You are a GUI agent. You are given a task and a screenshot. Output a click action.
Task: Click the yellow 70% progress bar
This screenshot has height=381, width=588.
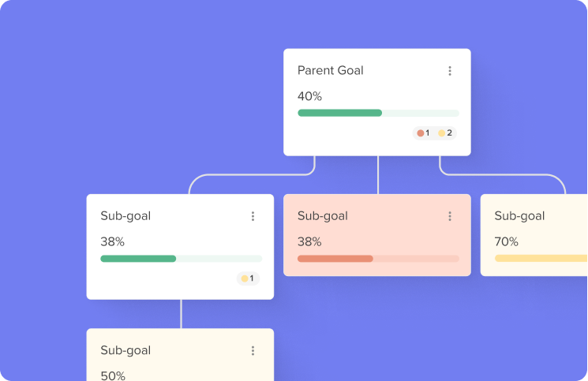coord(541,259)
